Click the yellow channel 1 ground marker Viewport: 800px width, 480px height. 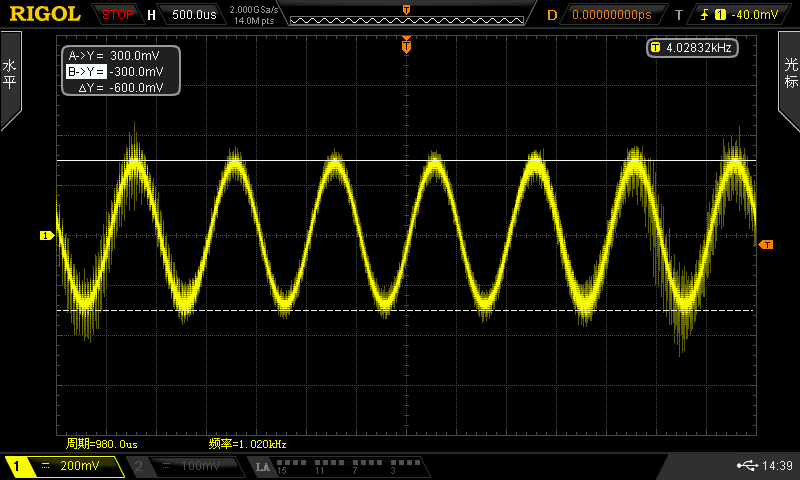pos(46,236)
